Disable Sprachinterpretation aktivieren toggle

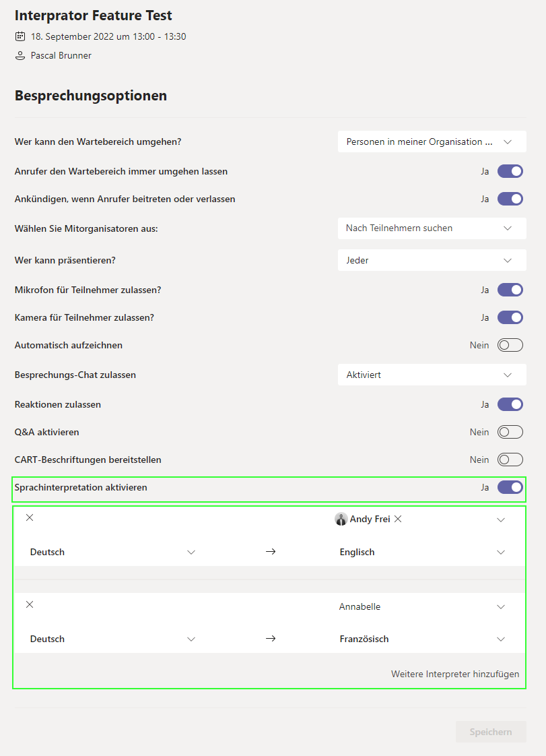[x=510, y=487]
